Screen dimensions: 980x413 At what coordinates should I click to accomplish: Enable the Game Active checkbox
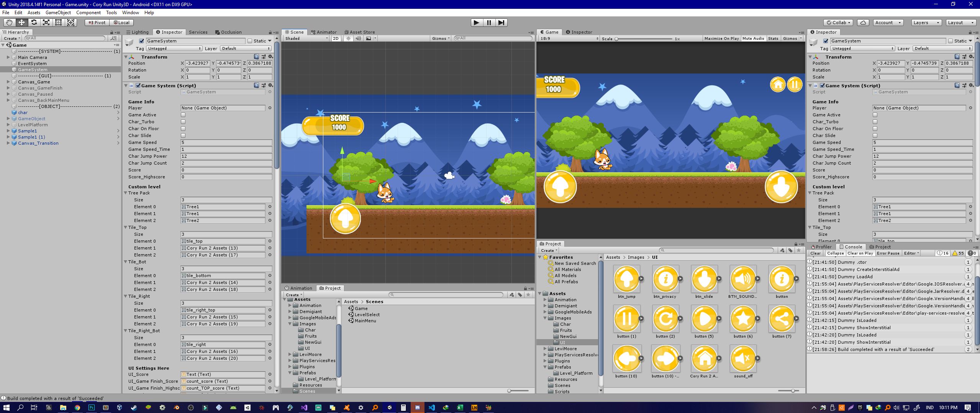183,115
